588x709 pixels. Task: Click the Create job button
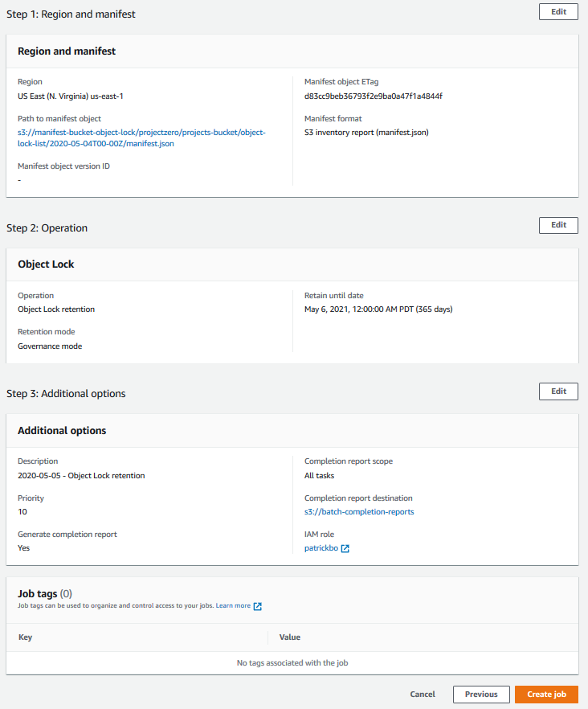pyautogui.click(x=546, y=694)
